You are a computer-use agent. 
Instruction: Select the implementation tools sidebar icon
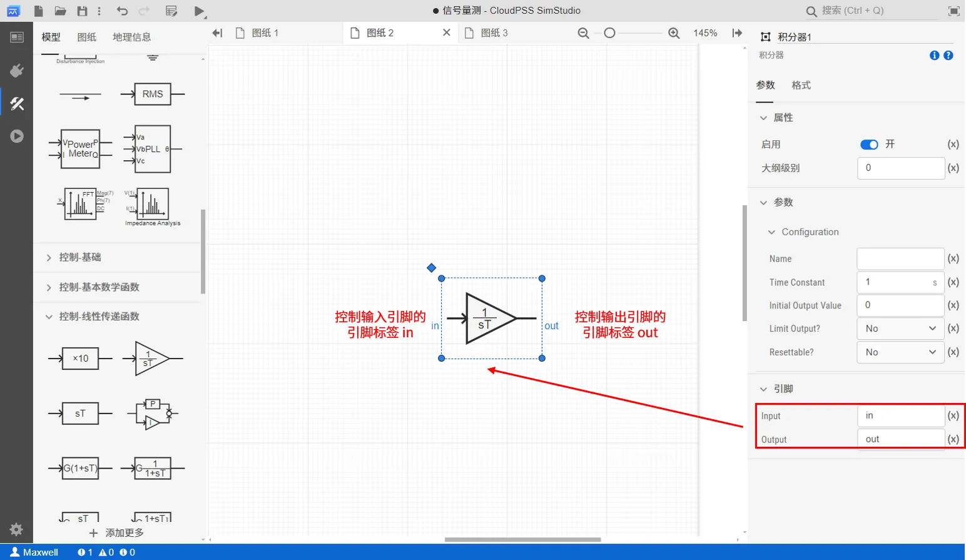pyautogui.click(x=17, y=103)
